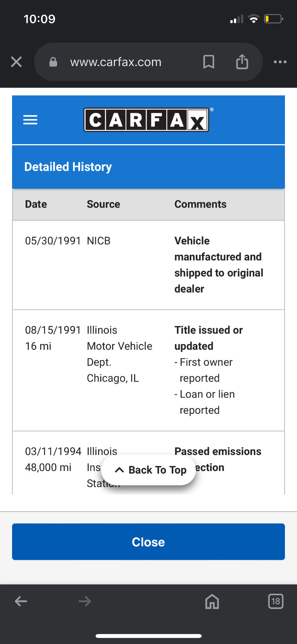Tap the lock icon in URL bar
The height and width of the screenshot is (644, 297).
53,62
